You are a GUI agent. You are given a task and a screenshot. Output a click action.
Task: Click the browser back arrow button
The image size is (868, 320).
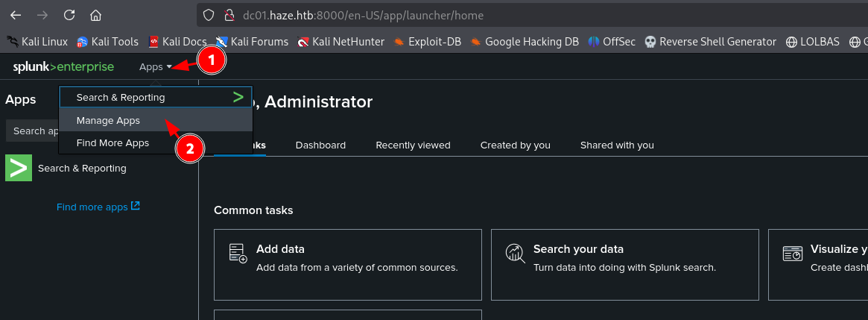click(x=16, y=15)
